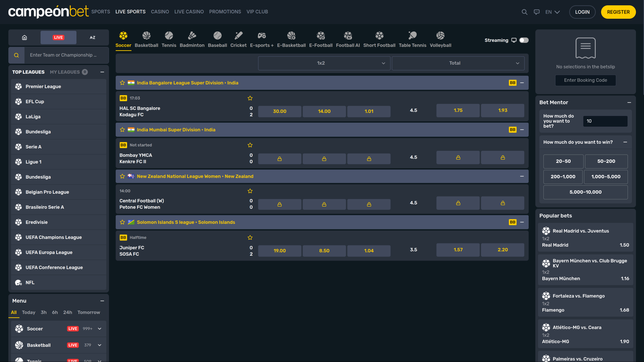Switch to the LIVE tab

(x=58, y=37)
